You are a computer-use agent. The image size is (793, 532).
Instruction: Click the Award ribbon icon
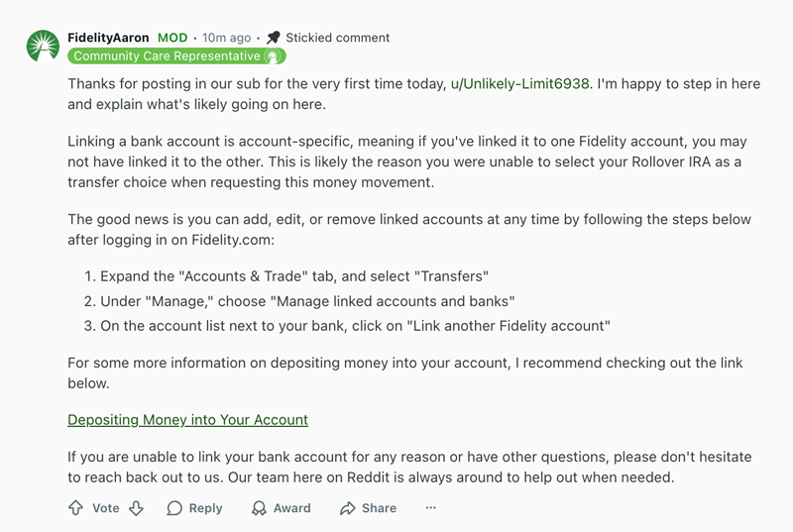(x=259, y=508)
